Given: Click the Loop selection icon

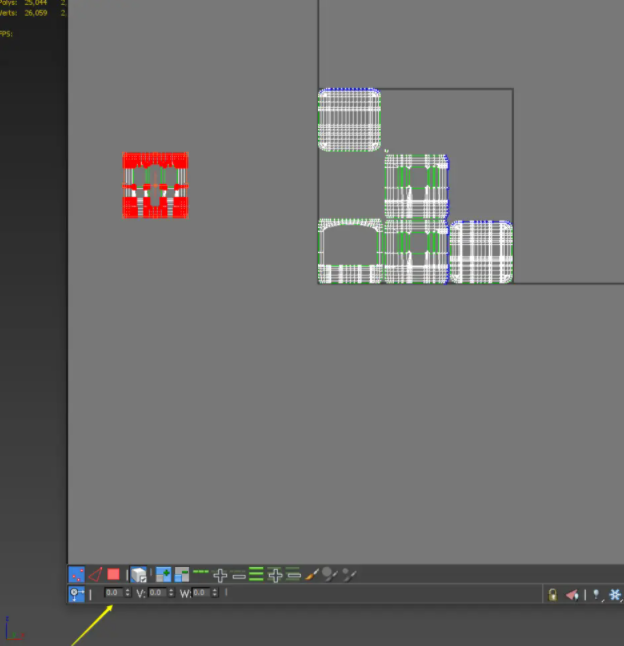Looking at the screenshot, I should click(201, 571).
